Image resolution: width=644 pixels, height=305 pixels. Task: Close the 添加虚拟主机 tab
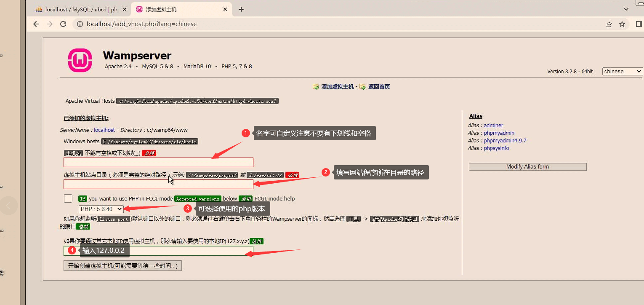pos(225,9)
